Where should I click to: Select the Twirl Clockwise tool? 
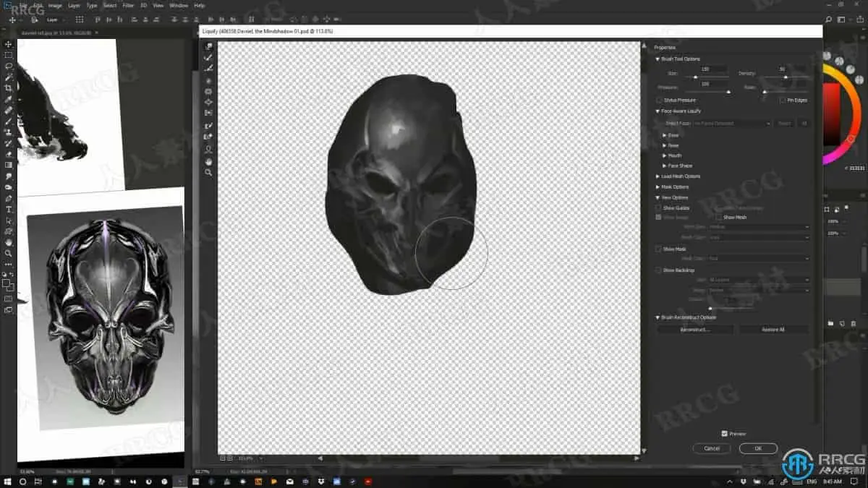(208, 81)
